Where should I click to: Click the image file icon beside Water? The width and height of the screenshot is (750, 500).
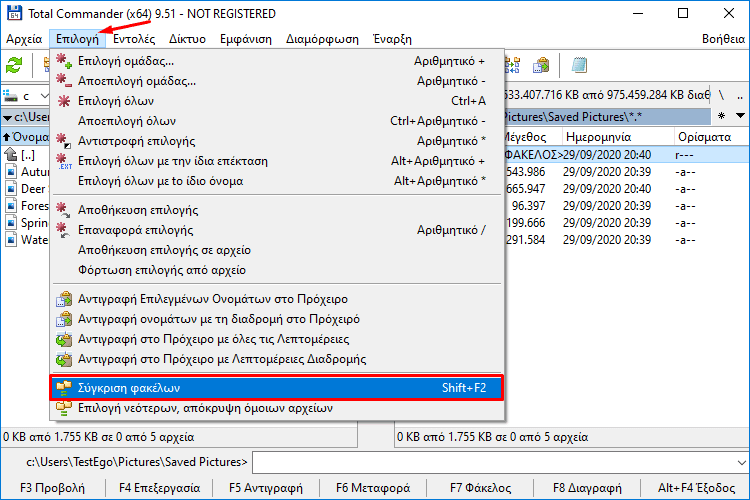pyautogui.click(x=11, y=240)
